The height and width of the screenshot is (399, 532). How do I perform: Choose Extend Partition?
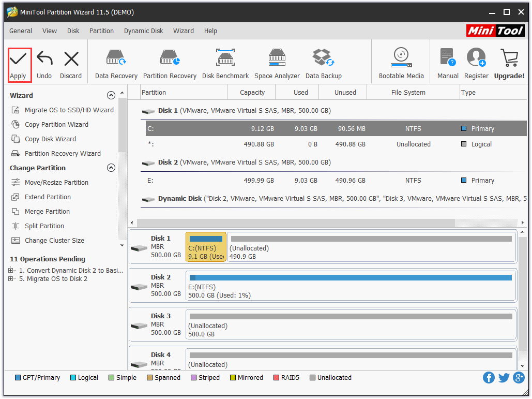(41, 197)
